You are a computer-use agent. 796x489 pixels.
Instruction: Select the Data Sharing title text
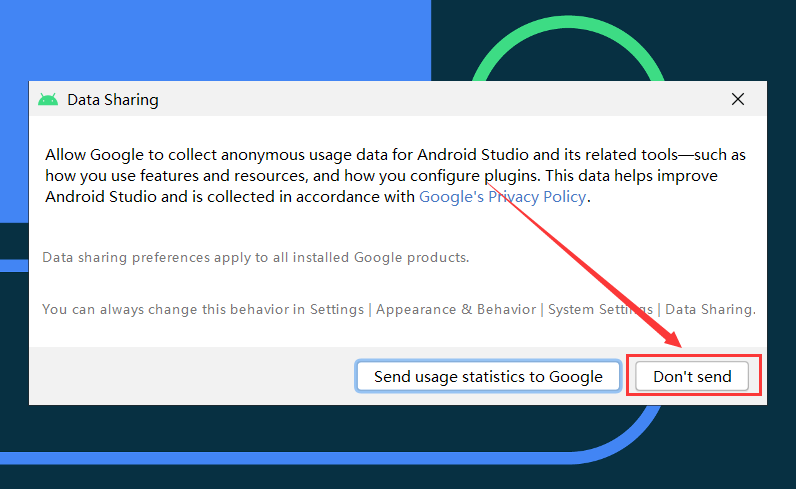pyautogui.click(x=113, y=100)
